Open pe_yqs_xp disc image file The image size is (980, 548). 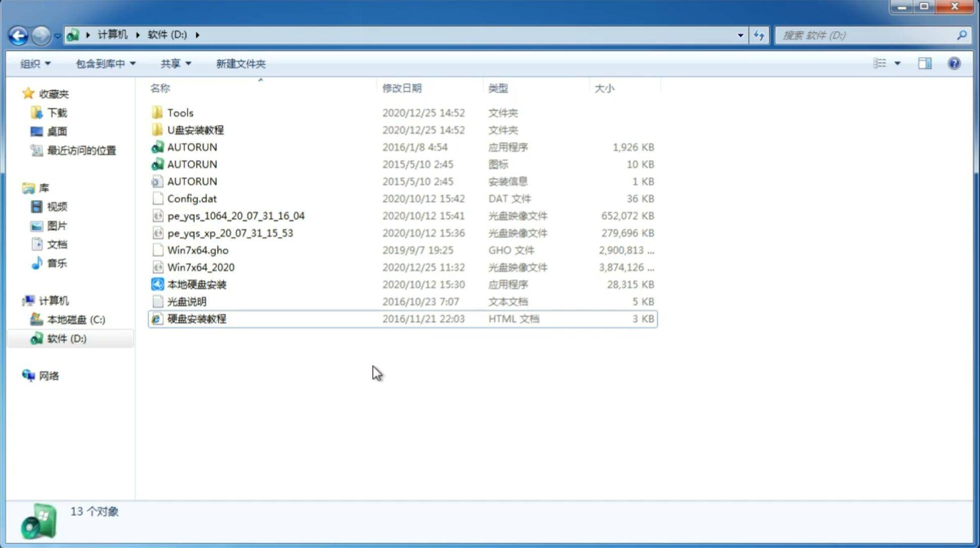point(230,232)
